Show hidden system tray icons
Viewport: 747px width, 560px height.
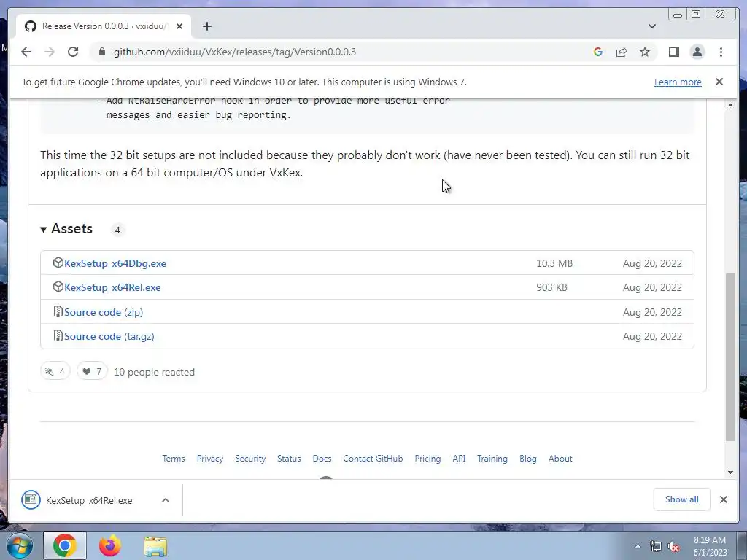point(638,546)
